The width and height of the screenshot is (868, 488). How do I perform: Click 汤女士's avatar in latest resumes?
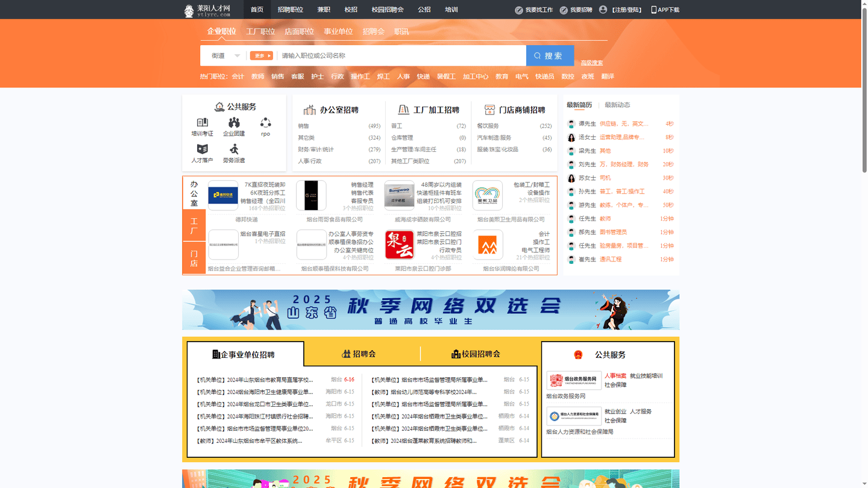pyautogui.click(x=571, y=137)
